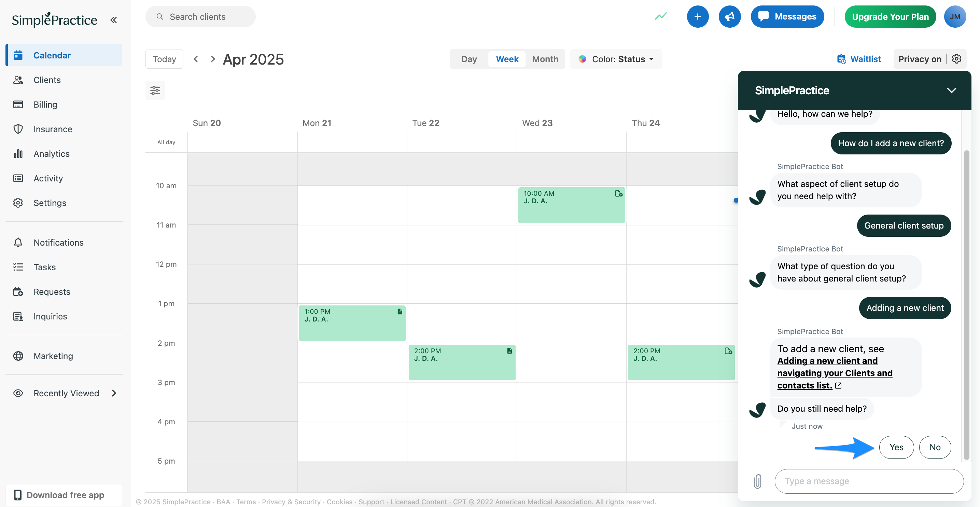Select the Wed 23 day header
The image size is (980, 507).
coord(537,123)
